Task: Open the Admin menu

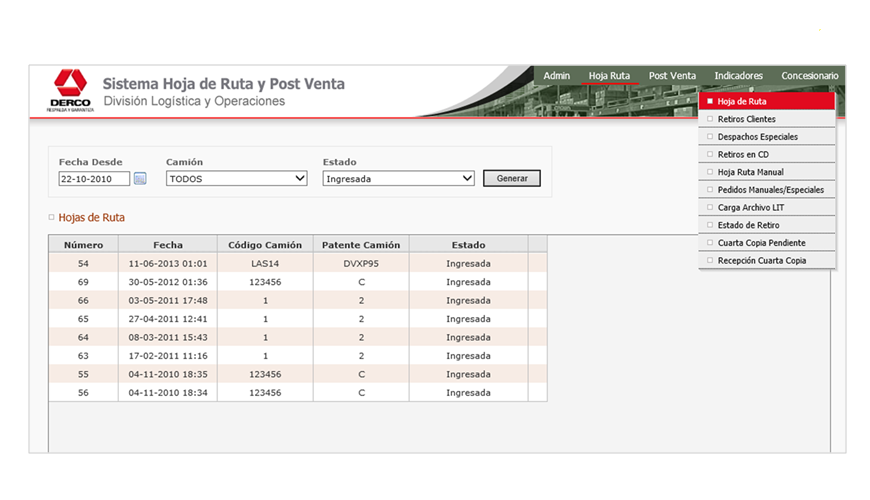Action: click(x=556, y=76)
